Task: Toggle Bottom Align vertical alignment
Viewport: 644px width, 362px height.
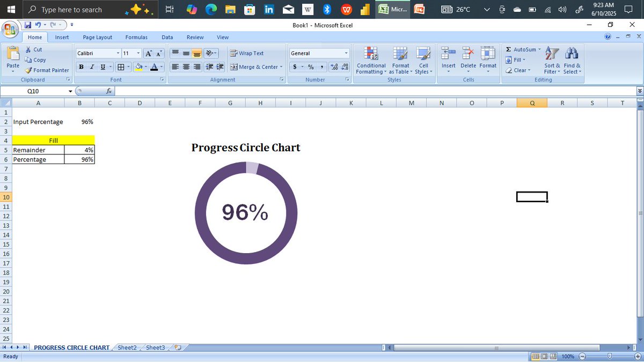Action: tap(196, 53)
